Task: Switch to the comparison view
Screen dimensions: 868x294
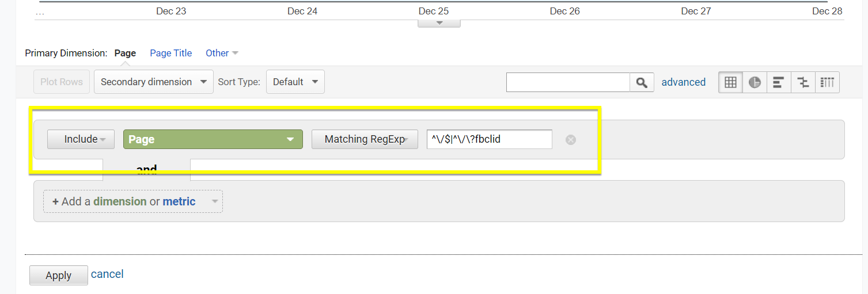Action: click(x=803, y=82)
